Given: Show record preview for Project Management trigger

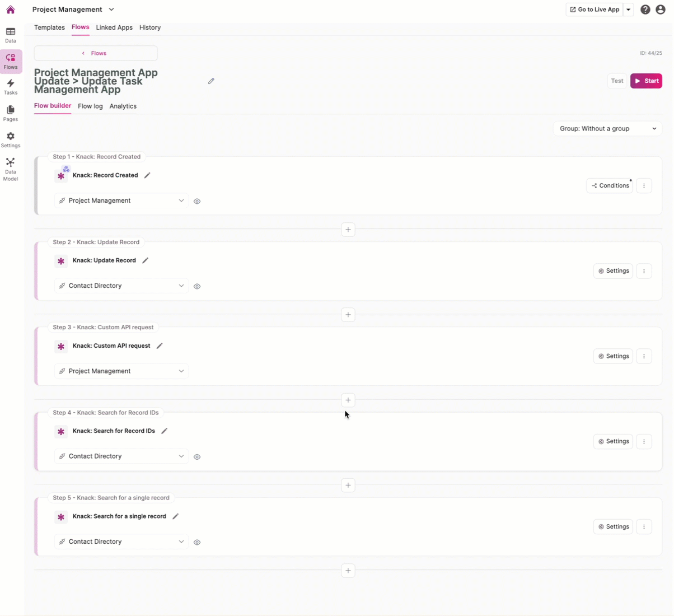Looking at the screenshot, I should 197,201.
